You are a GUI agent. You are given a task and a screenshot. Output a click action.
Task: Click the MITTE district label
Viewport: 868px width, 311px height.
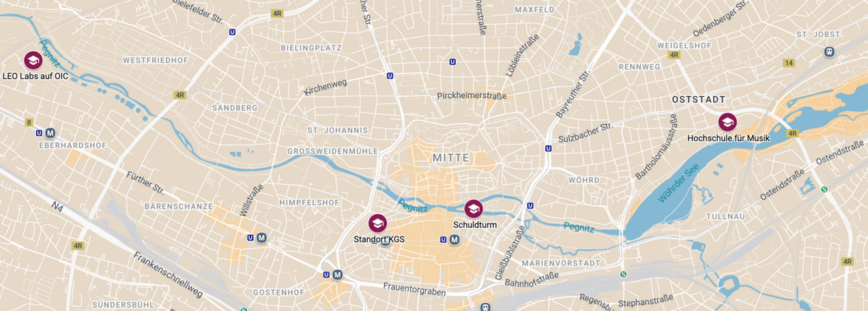[451, 158]
